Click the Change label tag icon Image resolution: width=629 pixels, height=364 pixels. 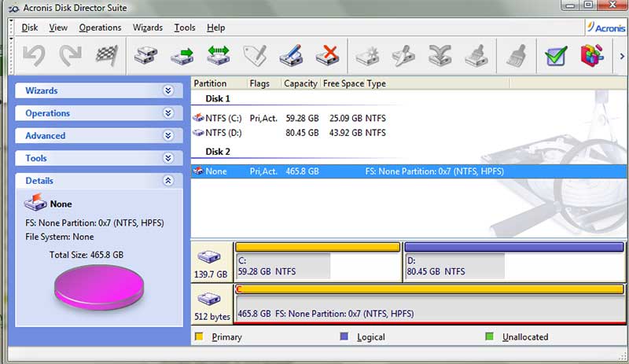point(255,55)
